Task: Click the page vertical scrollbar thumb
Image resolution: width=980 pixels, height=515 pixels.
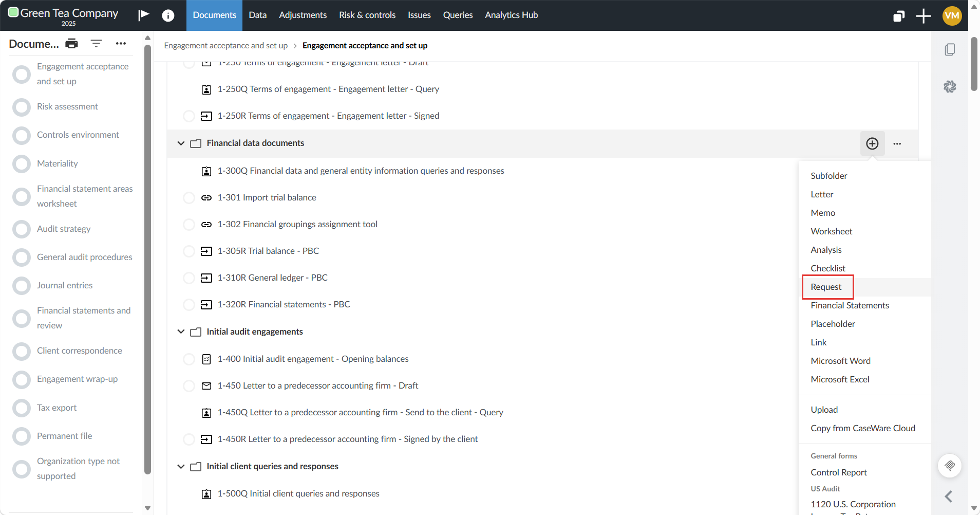Action: (974, 64)
